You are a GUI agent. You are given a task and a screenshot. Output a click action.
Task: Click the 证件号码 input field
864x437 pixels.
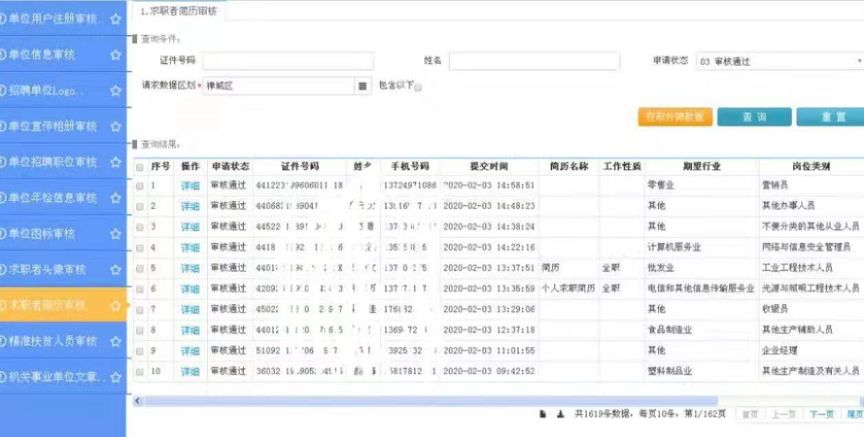[x=288, y=61]
